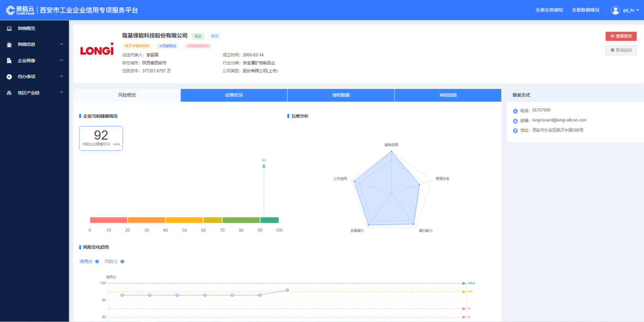Screen dimensions: 644x322
Task: Switch to the 授权数据 tab
Action: click(x=341, y=95)
